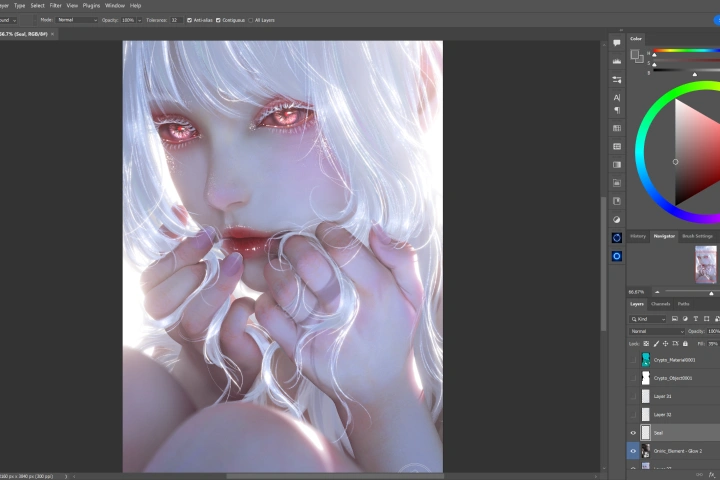Open the Comments panel icon
Viewport: 720px width, 480px height.
[617, 43]
